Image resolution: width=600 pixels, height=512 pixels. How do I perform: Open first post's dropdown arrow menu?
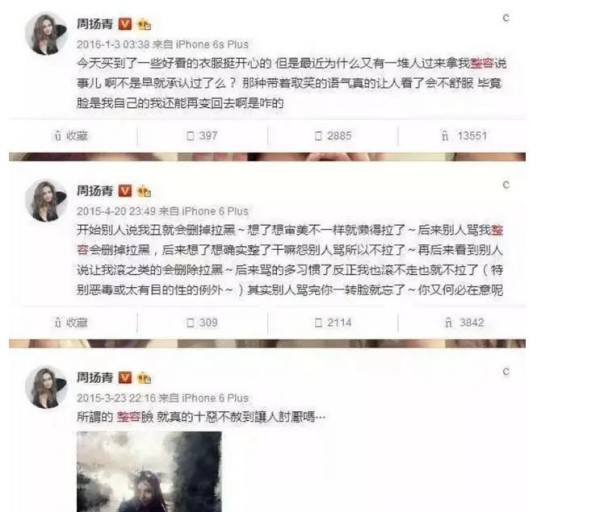(506, 18)
